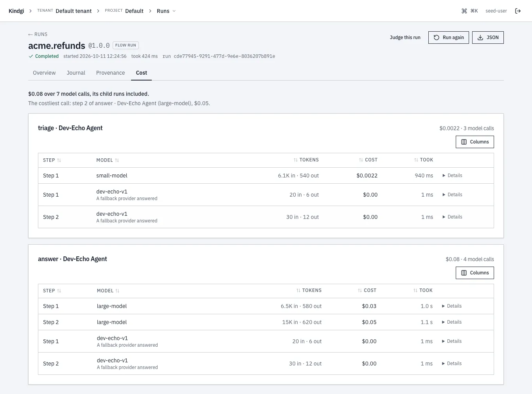Sort answer table by TOOK
This screenshot has width=532, height=394.
pos(423,290)
